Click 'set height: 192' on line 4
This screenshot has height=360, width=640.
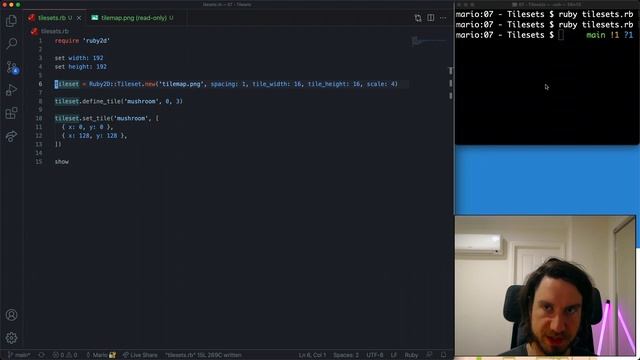[x=80, y=67]
